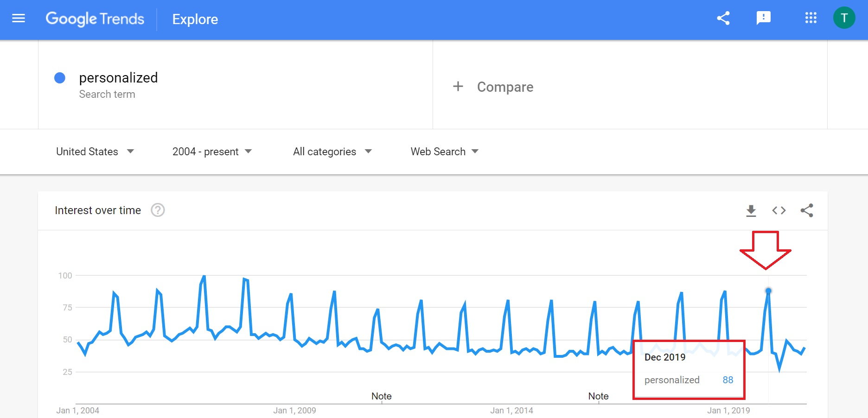
Task: Open the Google apps grid
Action: (x=811, y=19)
